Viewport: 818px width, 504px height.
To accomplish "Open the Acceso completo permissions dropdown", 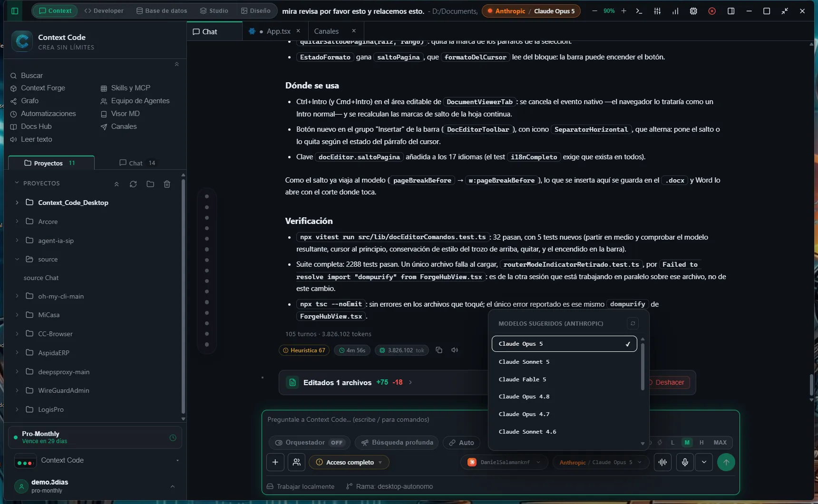I will (x=349, y=462).
